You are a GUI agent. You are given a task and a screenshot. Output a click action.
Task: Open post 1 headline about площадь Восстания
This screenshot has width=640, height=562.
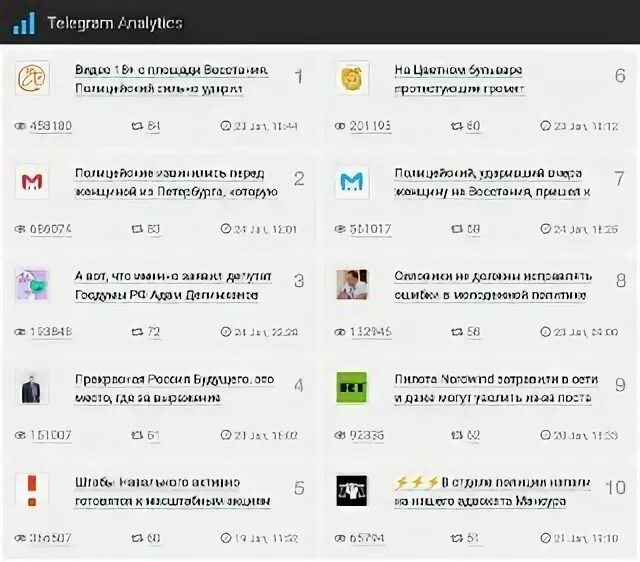pos(171,79)
